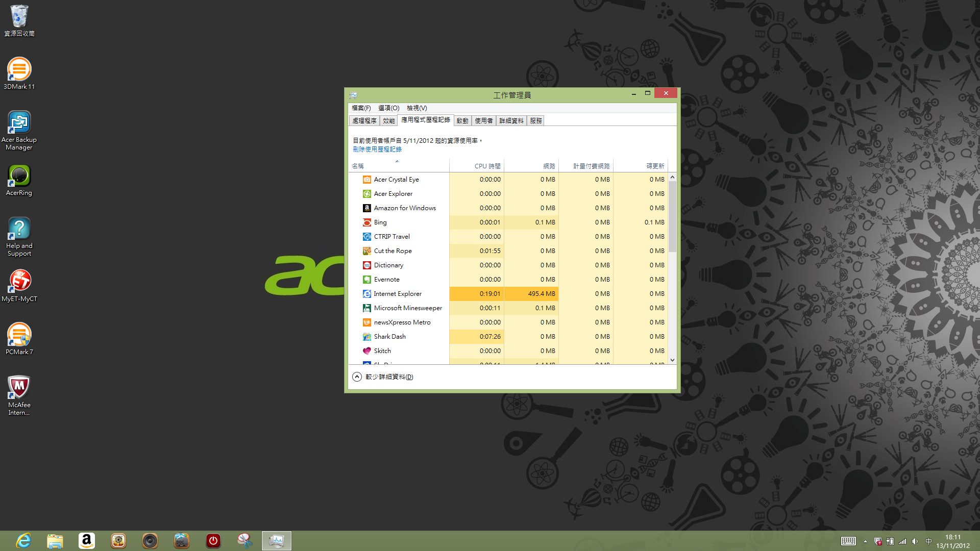Click the McAfee security alert tray icon
This screenshot has height=551, width=980.
pos(878,541)
